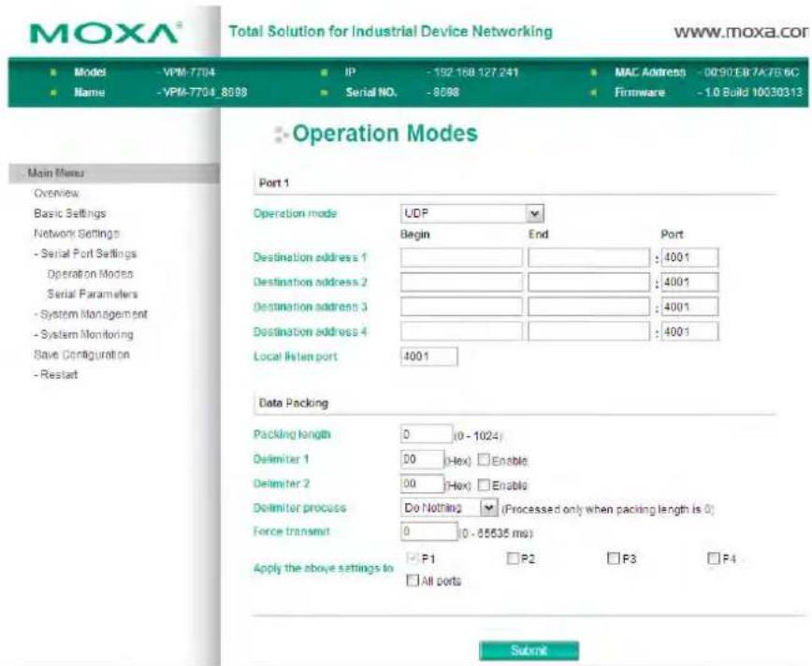Screen dimensions: 812x666
Task: Open the www.moxa.com link
Action: pos(741,32)
